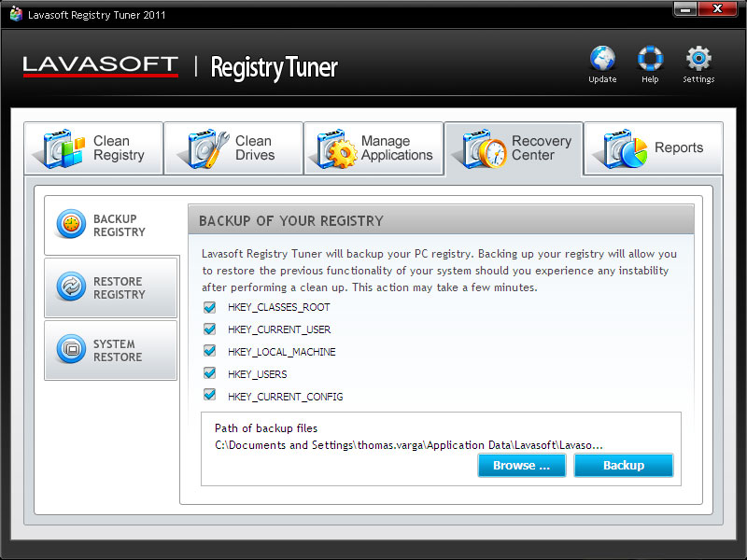747x560 pixels.
Task: Click the Settings label in the header
Action: 698,79
